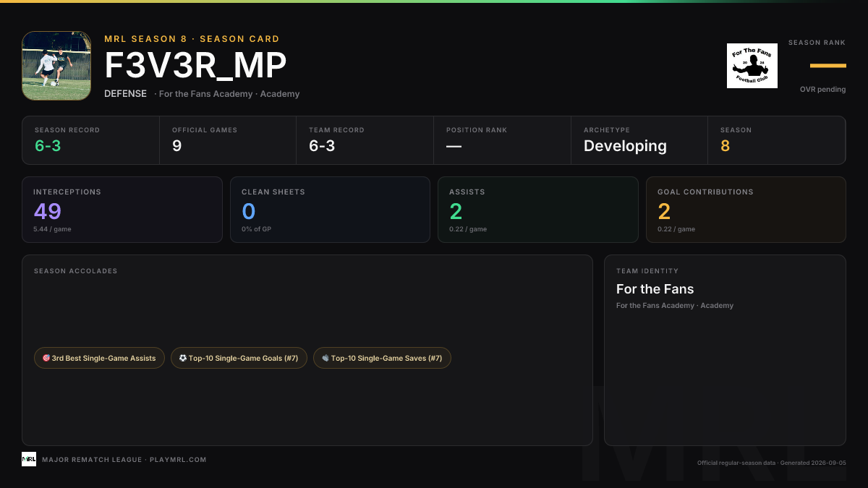Viewport: 868px width, 488px height.
Task: Click the F3V3R_MP player name heading
Action: [x=195, y=66]
